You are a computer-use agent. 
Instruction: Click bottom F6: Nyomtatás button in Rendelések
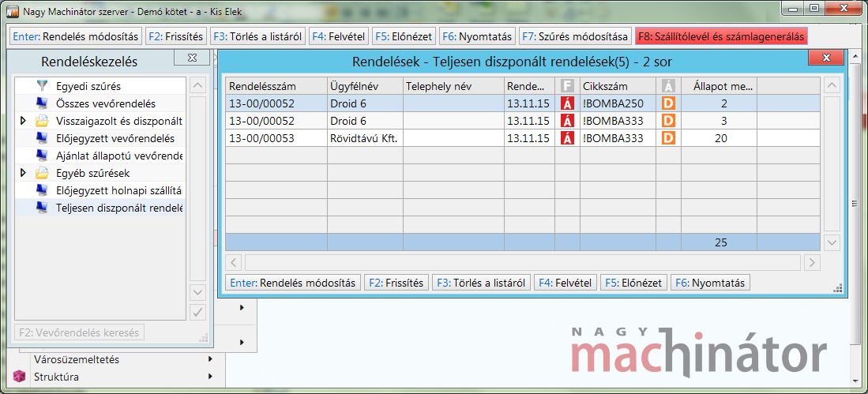(710, 282)
